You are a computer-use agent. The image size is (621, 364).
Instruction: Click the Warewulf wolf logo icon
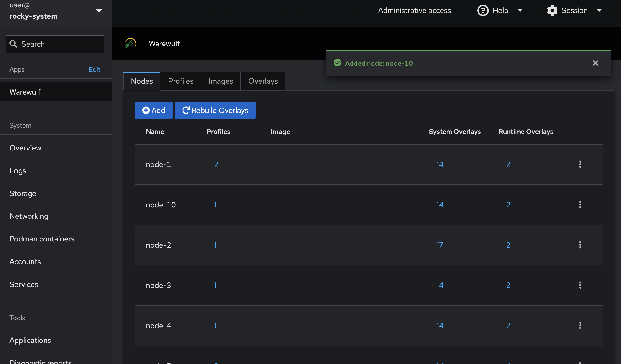tap(130, 44)
